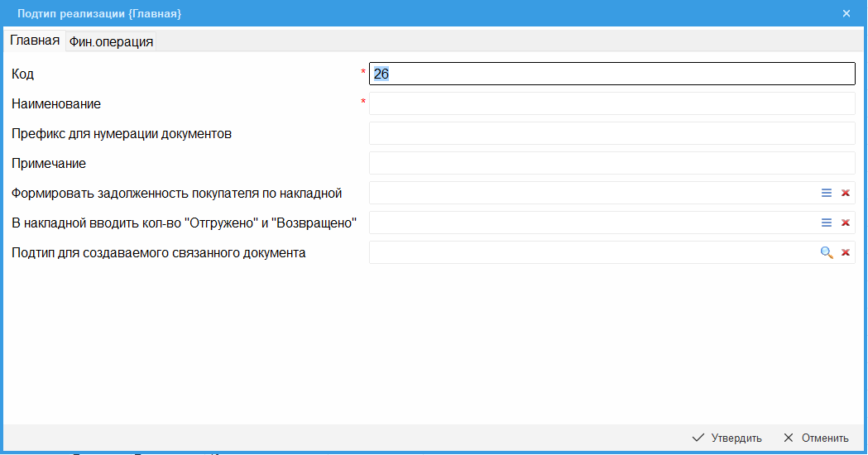Screen dimensions: 868x455
Task: Click magnifier to search linked document subtype
Action: pyautogui.click(x=826, y=252)
